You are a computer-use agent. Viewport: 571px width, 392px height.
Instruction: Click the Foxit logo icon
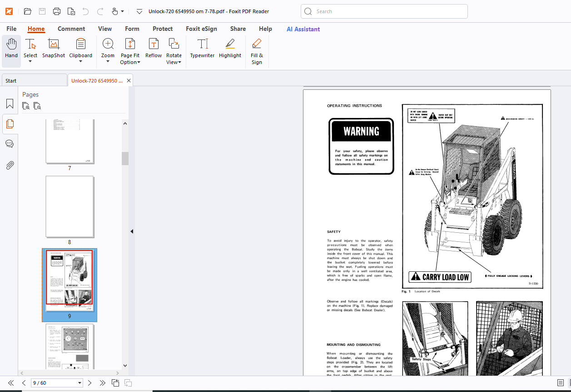pos(9,11)
